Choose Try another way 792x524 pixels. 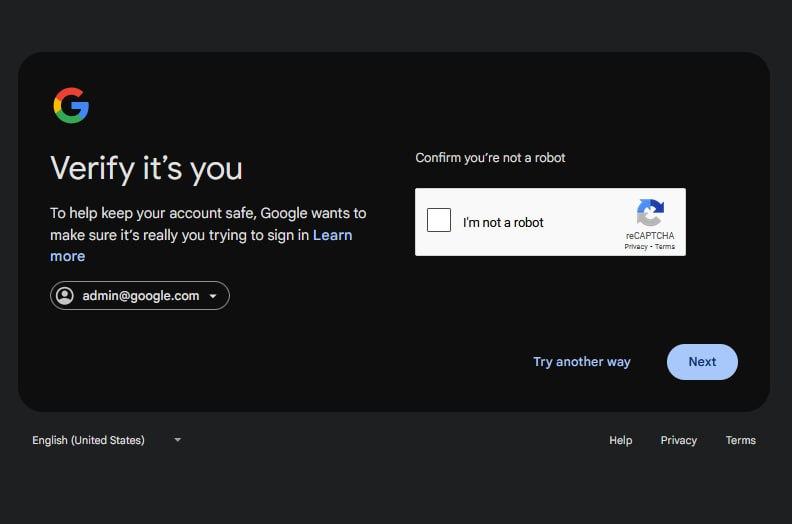tap(582, 362)
